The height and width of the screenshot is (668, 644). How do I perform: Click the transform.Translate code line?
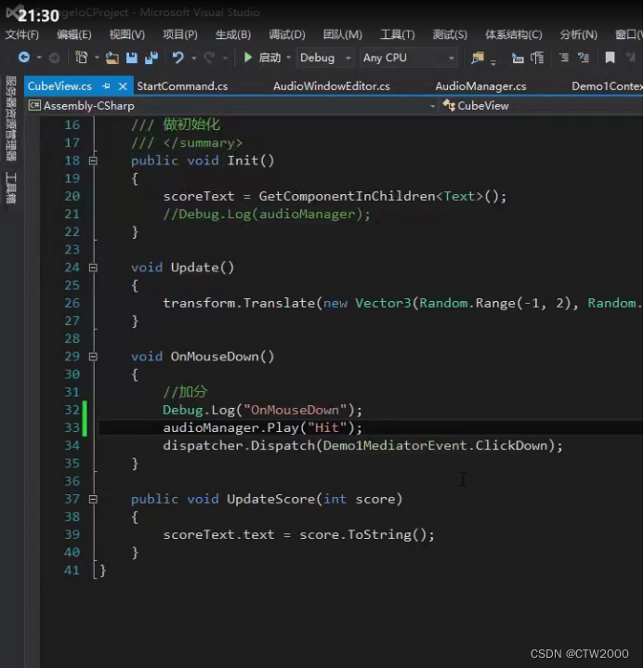[x=402, y=303]
